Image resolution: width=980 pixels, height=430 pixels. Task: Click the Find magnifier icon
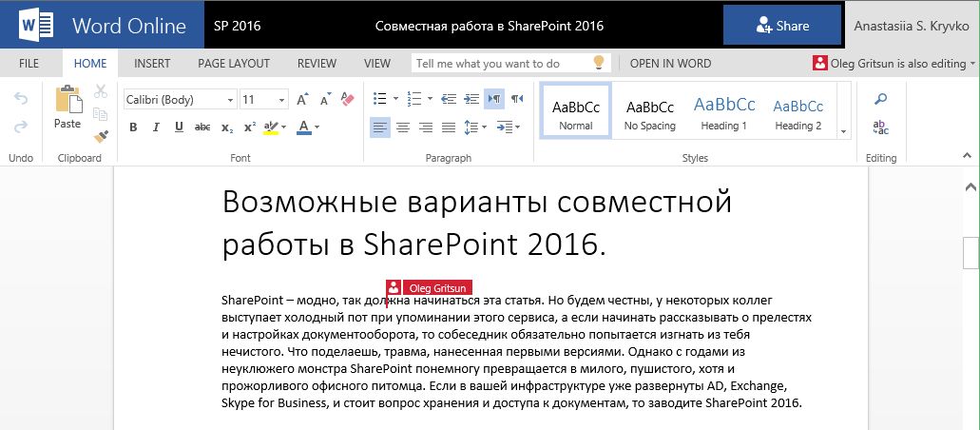(x=880, y=99)
